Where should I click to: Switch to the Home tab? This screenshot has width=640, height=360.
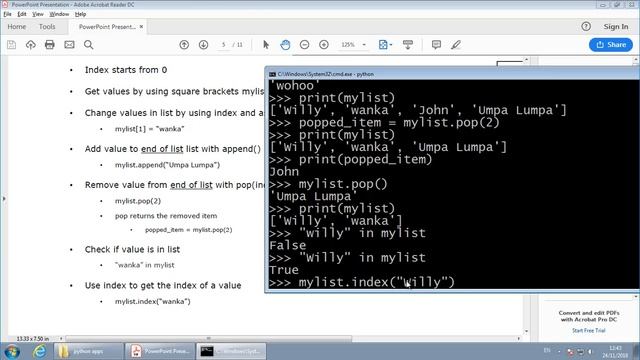click(x=17, y=27)
